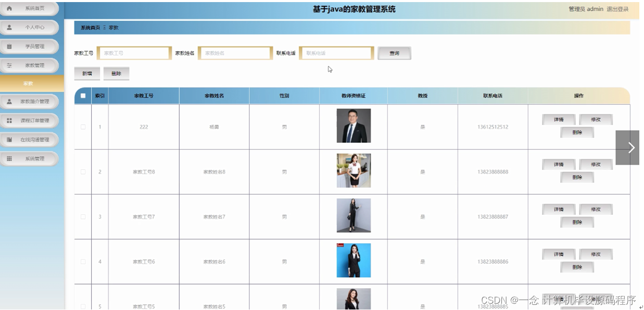This screenshot has width=644, height=310.
Task: Click the 退出登录 logout link
Action: 617,9
